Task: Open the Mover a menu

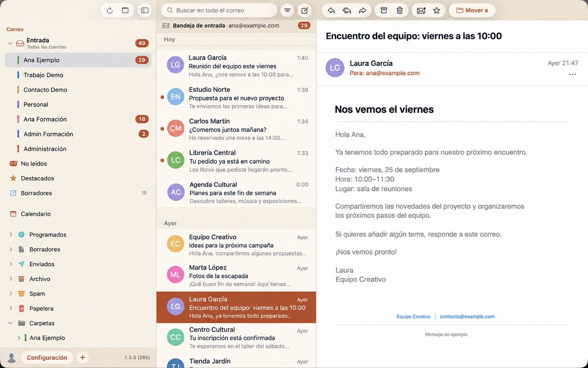Action: [472, 10]
